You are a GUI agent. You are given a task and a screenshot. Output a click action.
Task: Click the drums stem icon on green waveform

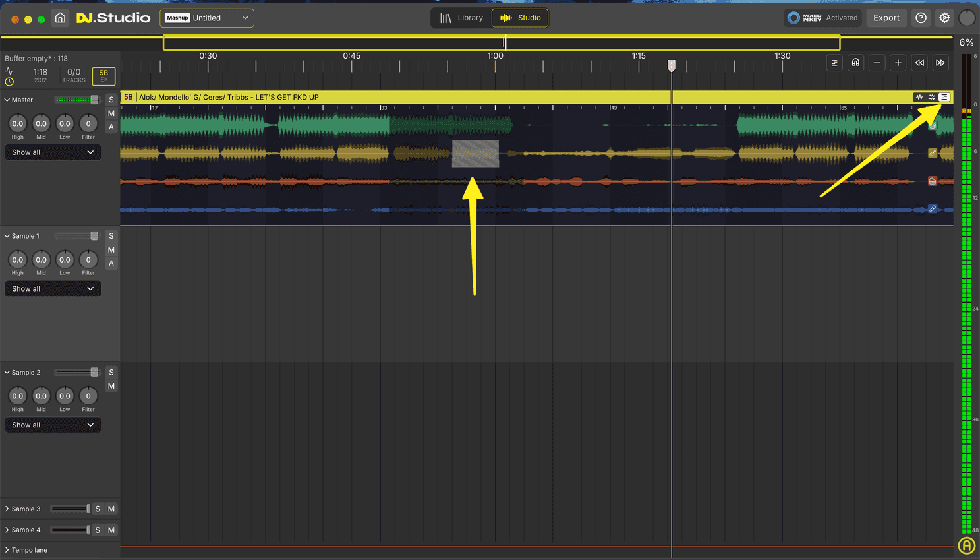click(932, 125)
